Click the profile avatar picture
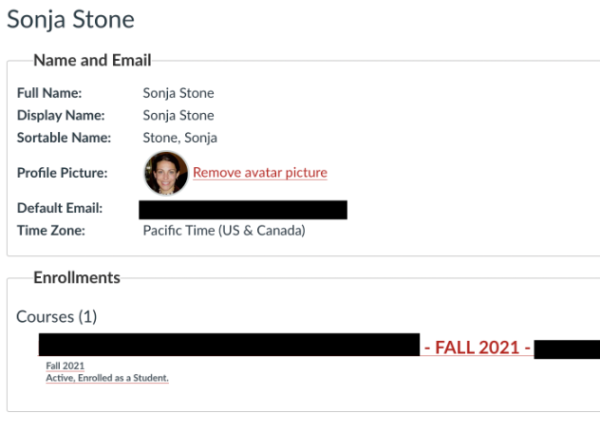Screen dimensions: 600x432 [166, 173]
